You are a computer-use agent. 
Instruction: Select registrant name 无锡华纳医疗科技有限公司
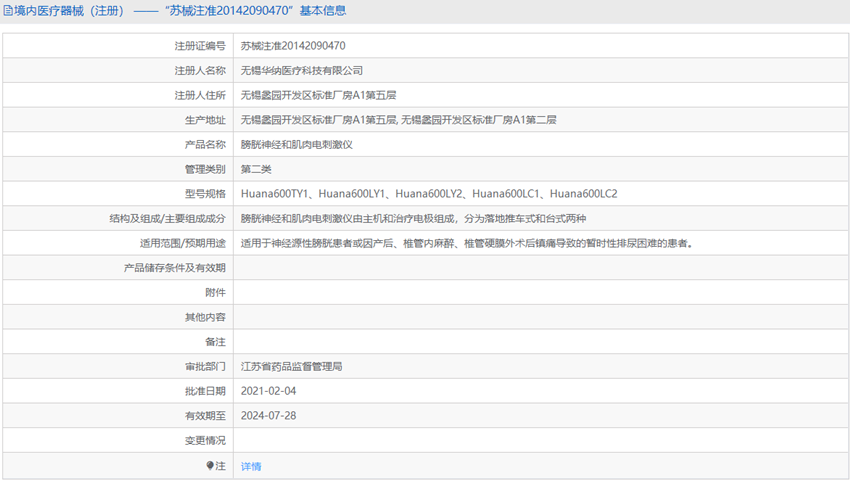[301, 70]
